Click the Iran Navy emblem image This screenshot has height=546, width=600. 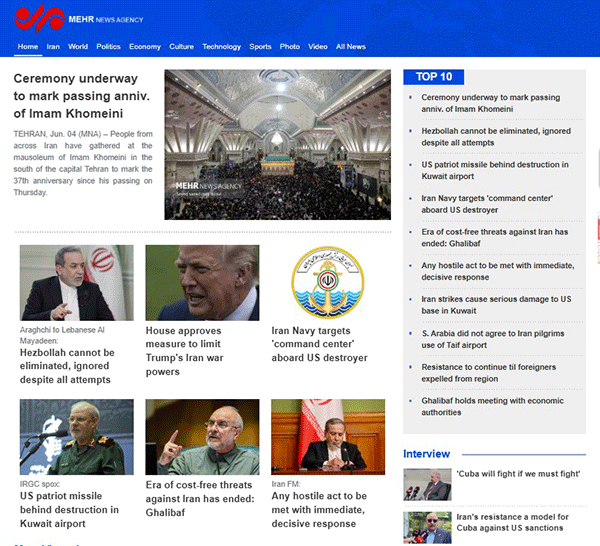point(328,283)
